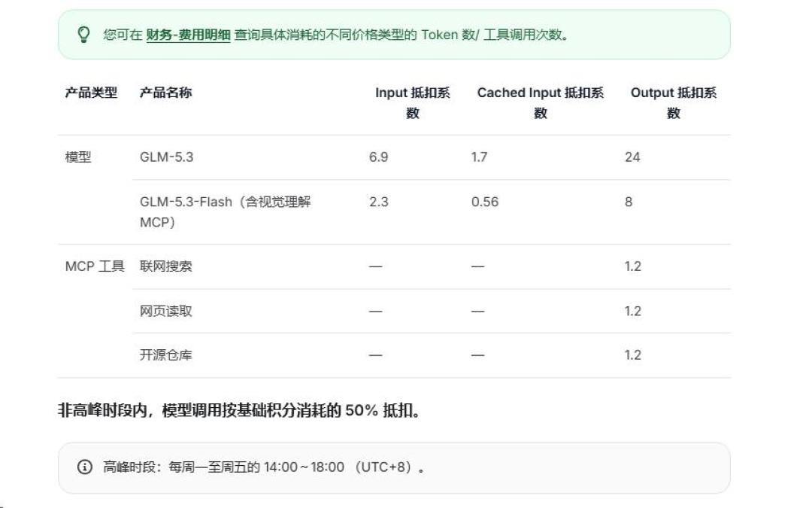The image size is (812, 508).
Task: Click the 非高峰时段内 50% 抵扣 heading
Action: [239, 411]
